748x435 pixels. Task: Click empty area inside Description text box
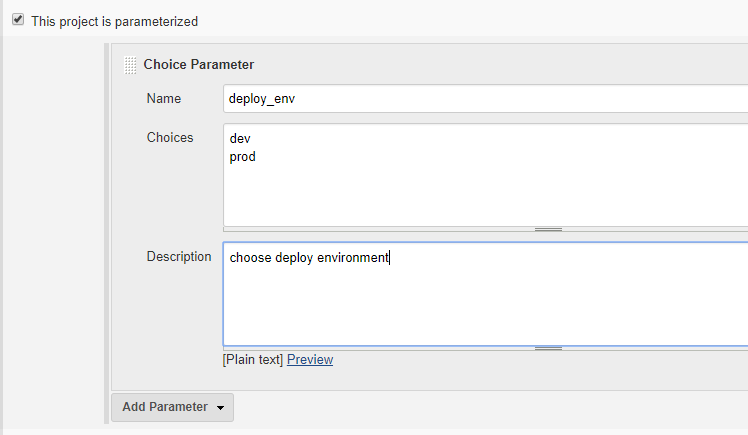click(x=486, y=308)
